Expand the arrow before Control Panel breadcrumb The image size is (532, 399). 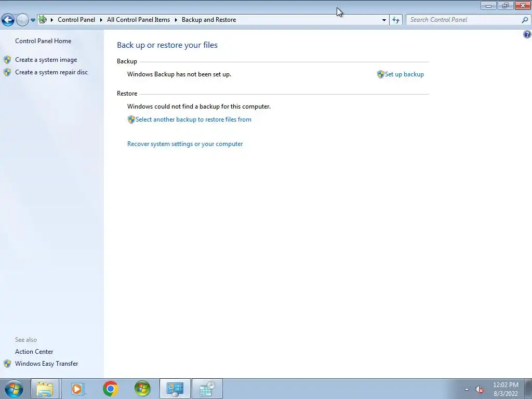pyautogui.click(x=51, y=20)
